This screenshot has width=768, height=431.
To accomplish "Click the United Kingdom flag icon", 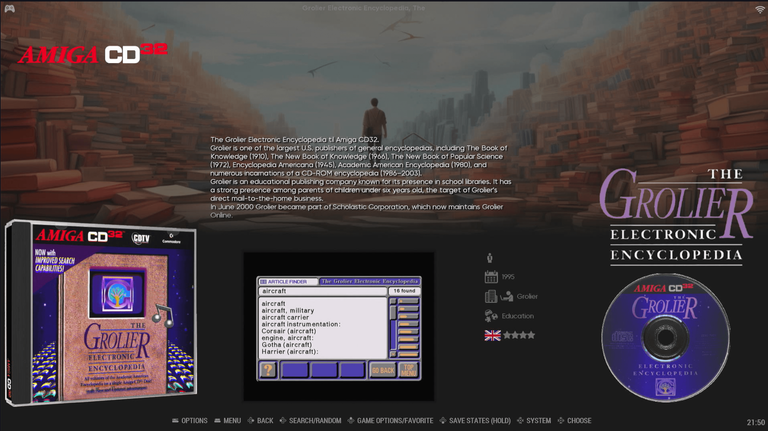I will pos(492,335).
